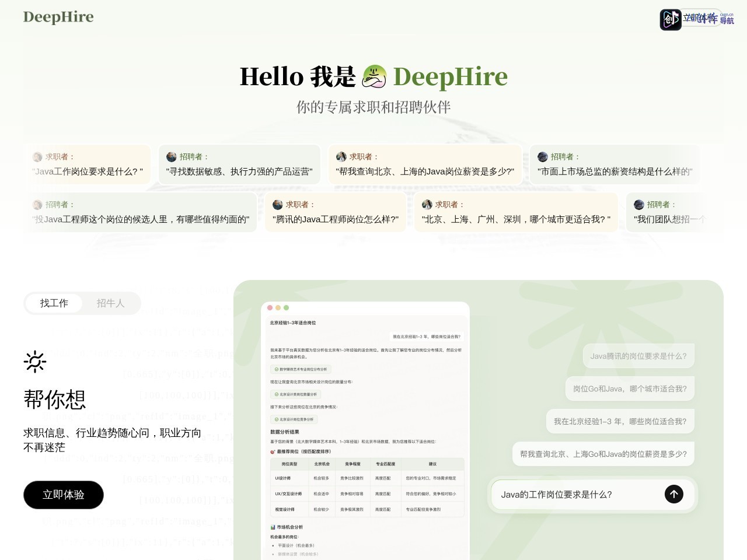Switch to the 招牛人 tab
The height and width of the screenshot is (560, 747).
point(111,303)
